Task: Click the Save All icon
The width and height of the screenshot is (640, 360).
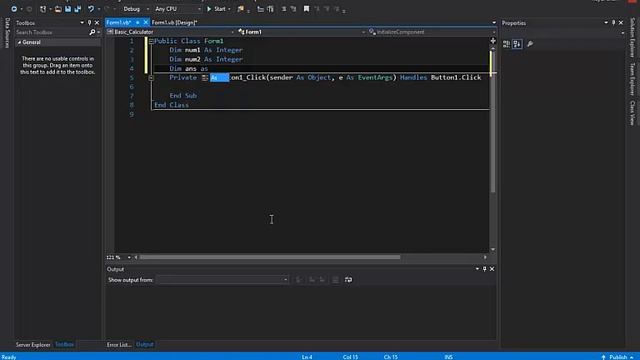Action: (78, 9)
